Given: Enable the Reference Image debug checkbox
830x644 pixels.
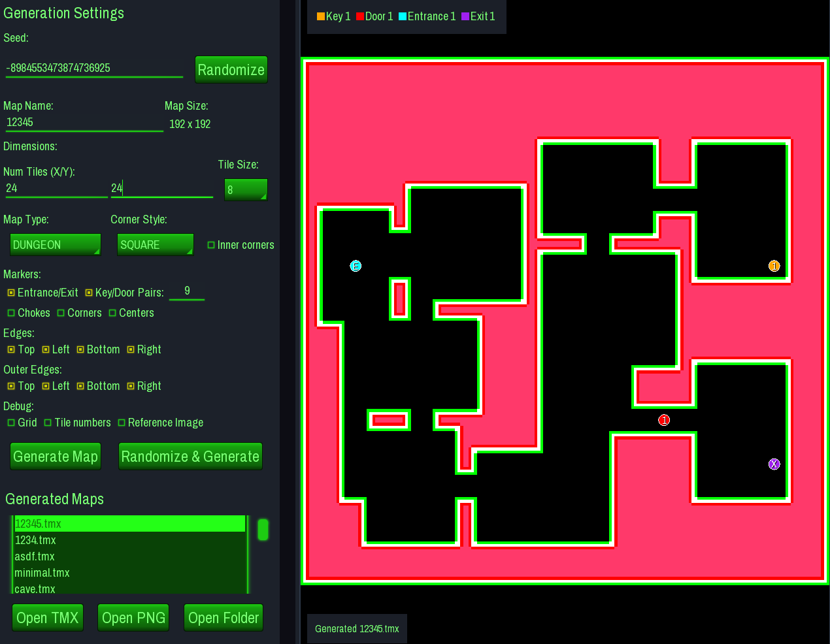Looking at the screenshot, I should (122, 423).
